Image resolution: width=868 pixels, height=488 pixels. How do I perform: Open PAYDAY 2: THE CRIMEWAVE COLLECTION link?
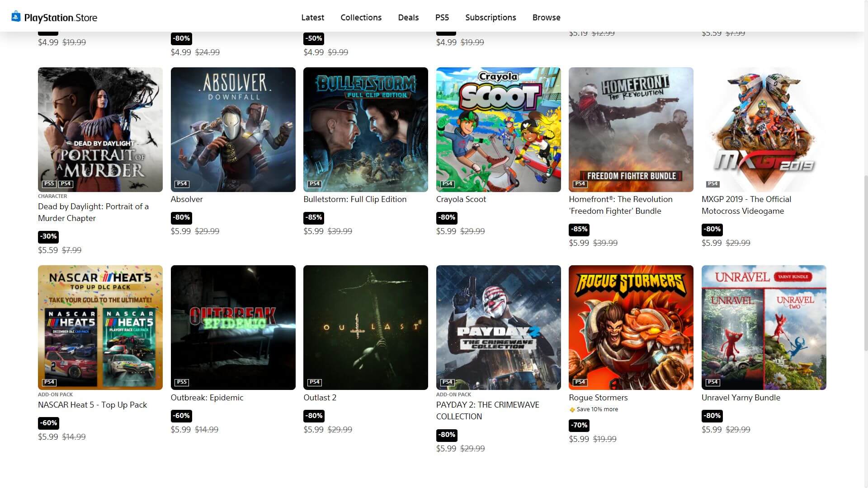coord(487,411)
